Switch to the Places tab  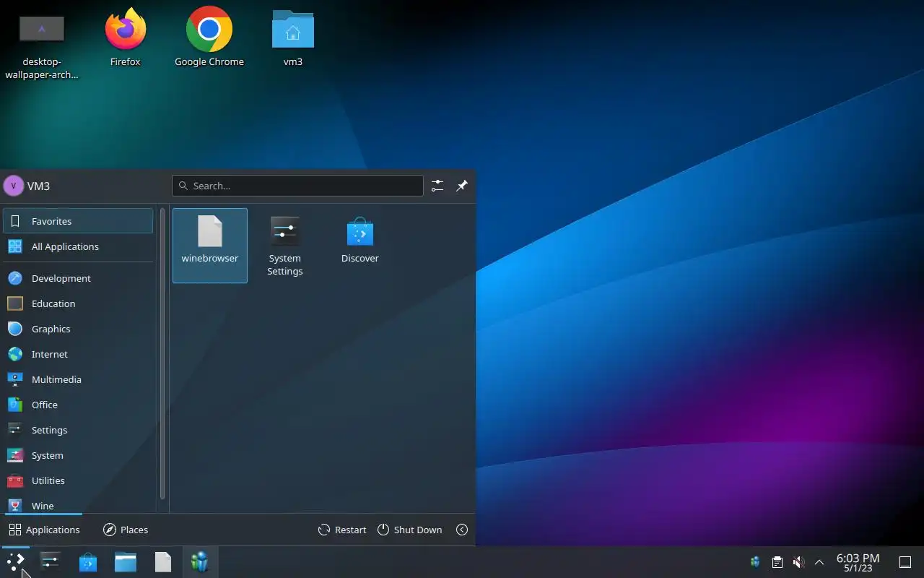126,530
